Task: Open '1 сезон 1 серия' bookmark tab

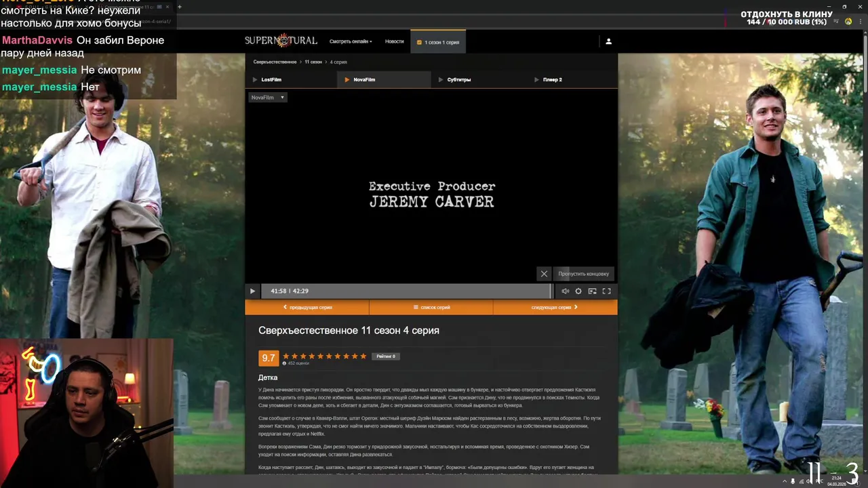Action: coord(438,42)
